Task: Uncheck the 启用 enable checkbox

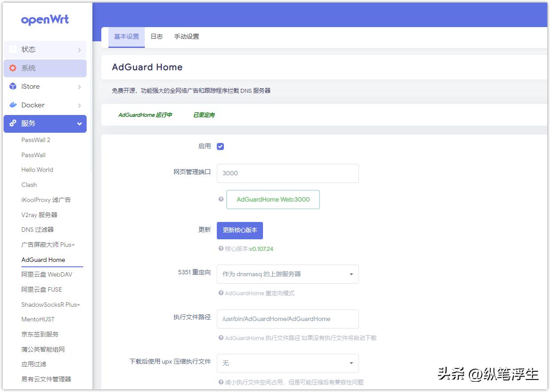Action: pyautogui.click(x=220, y=146)
